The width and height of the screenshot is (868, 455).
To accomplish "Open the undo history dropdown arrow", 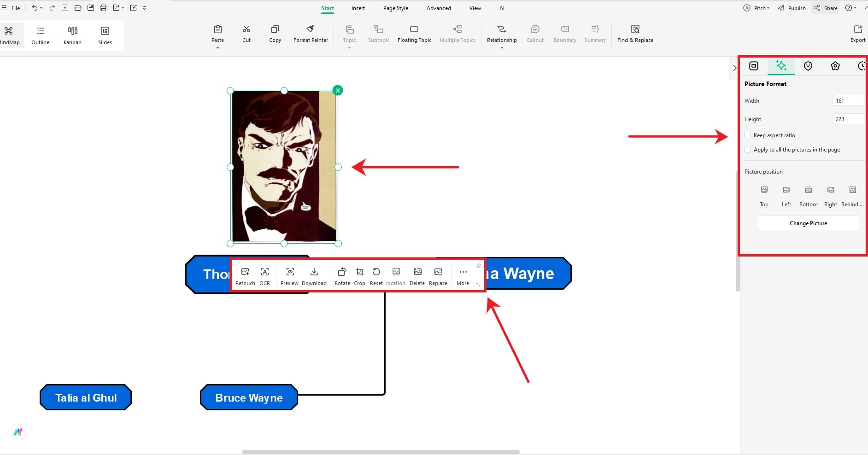I will (x=41, y=8).
